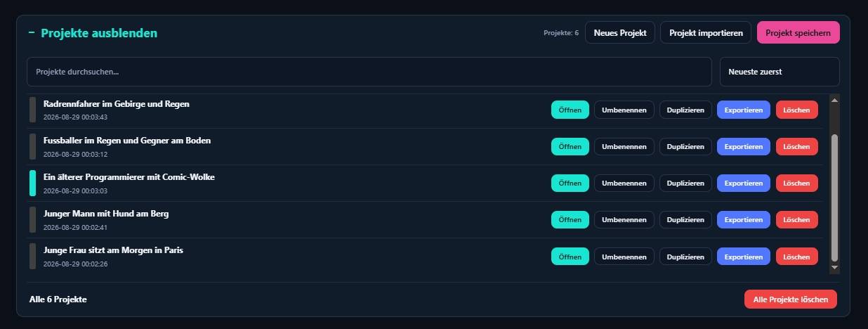Screen dimensions: 868x329
Task: Open the Neueste zuerst sort dropdown
Action: click(x=780, y=72)
